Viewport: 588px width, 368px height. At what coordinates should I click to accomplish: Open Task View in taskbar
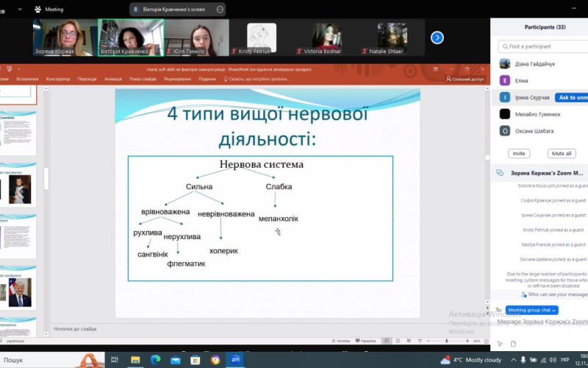[x=115, y=360]
